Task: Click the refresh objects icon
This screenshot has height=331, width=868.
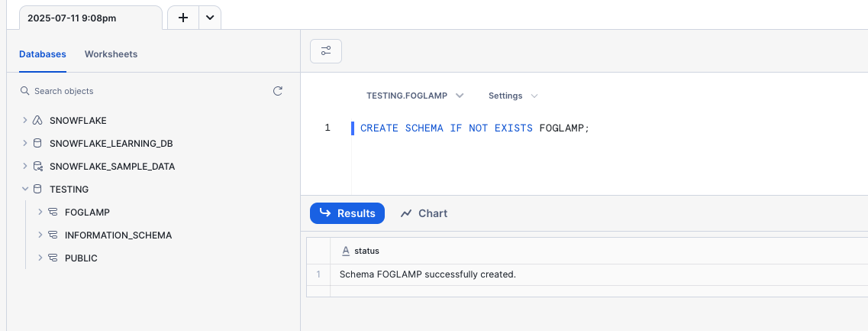Action: 278,91
